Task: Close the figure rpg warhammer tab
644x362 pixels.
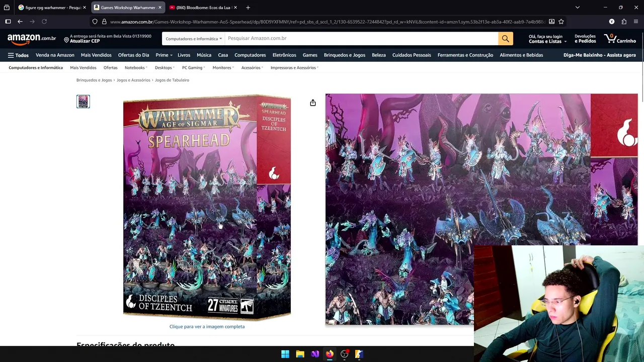Action: click(x=85, y=8)
